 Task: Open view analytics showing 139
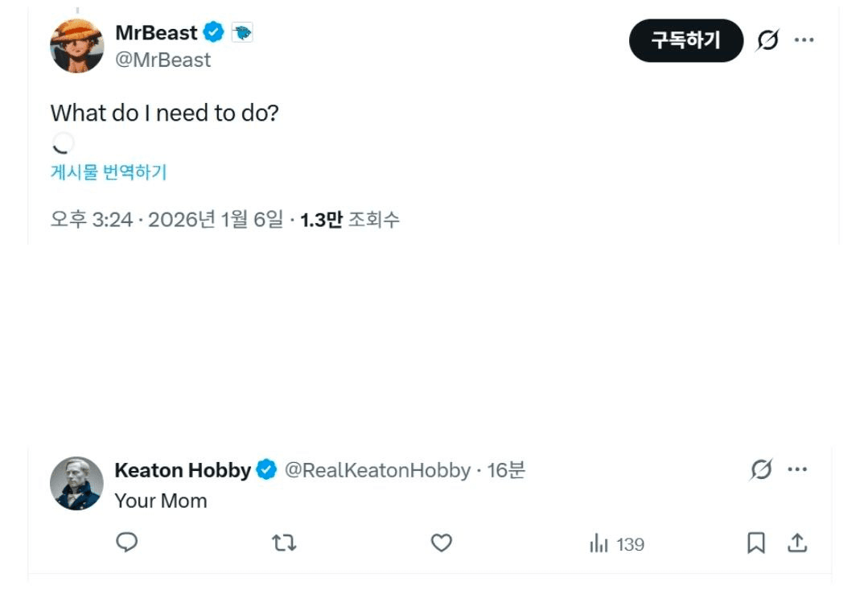tap(617, 545)
